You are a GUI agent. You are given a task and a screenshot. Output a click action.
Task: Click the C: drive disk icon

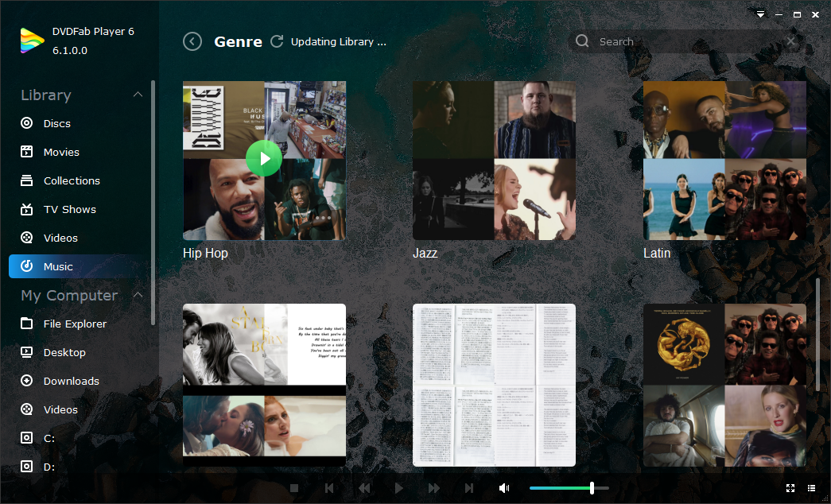(26, 438)
